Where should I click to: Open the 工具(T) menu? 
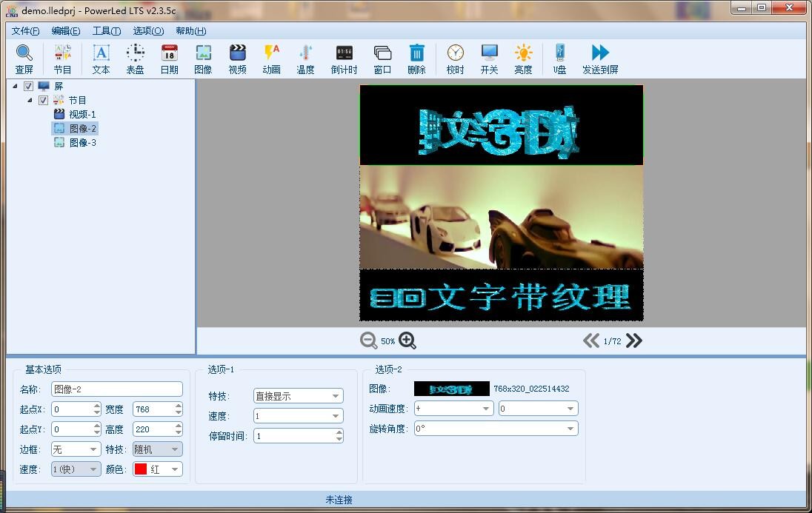106,31
